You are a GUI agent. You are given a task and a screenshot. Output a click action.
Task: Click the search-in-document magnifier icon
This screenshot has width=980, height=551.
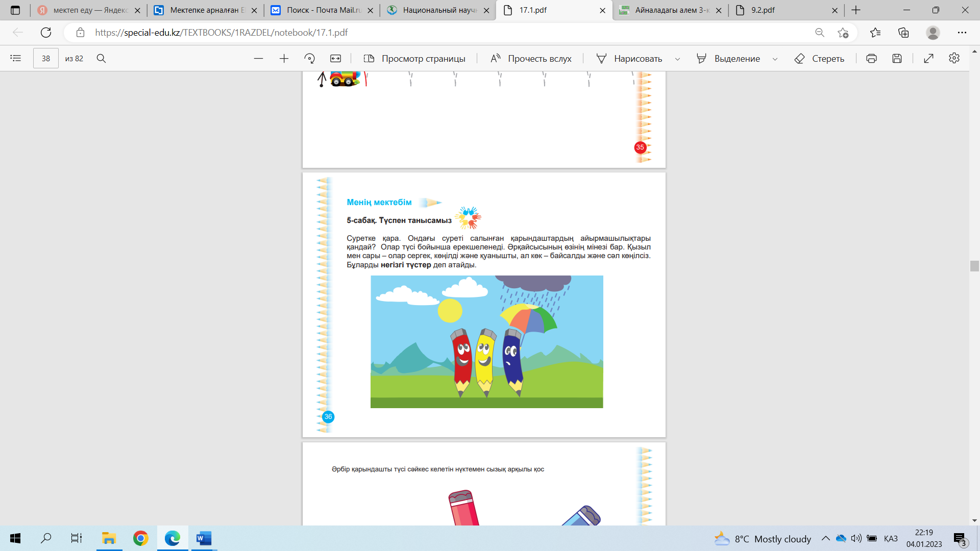coord(101,58)
